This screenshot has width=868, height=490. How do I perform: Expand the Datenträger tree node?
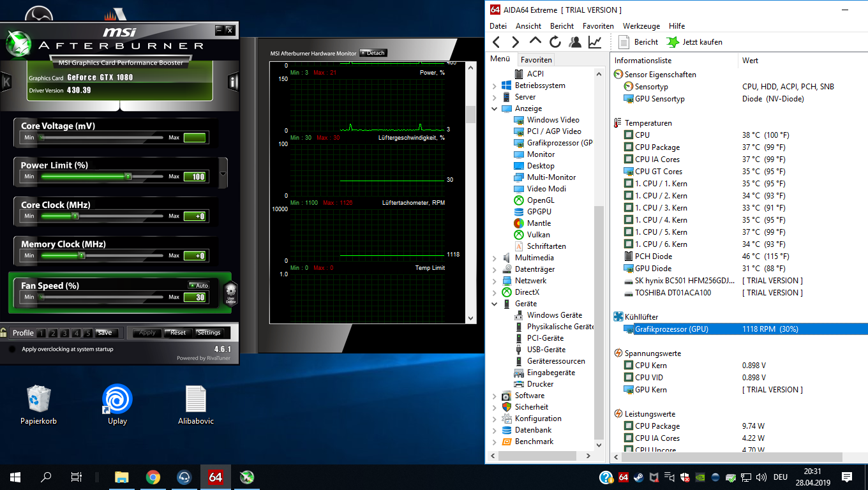pyautogui.click(x=494, y=269)
